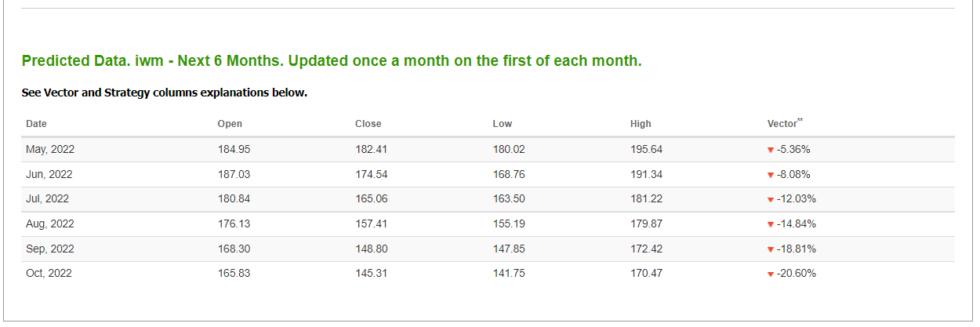Click the red down arrow beside -5.36%
Image resolution: width=980 pixels, height=327 pixels.
(771, 150)
